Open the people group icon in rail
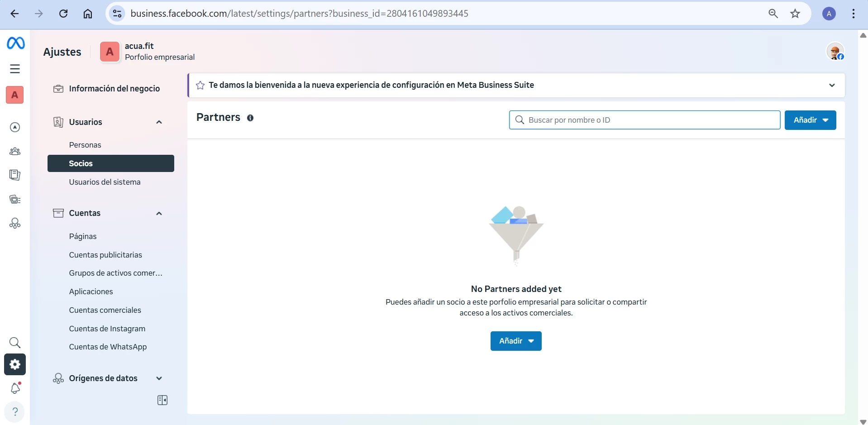The image size is (868, 425). point(15,151)
